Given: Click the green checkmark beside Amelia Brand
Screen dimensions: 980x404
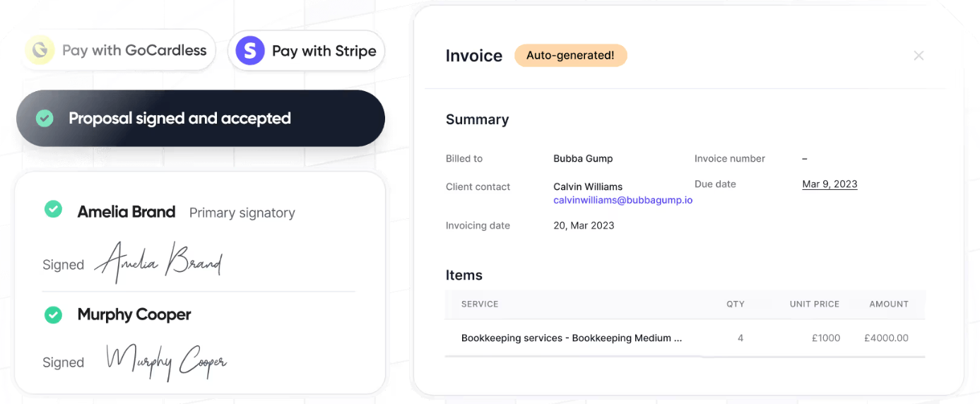Looking at the screenshot, I should point(53,209).
